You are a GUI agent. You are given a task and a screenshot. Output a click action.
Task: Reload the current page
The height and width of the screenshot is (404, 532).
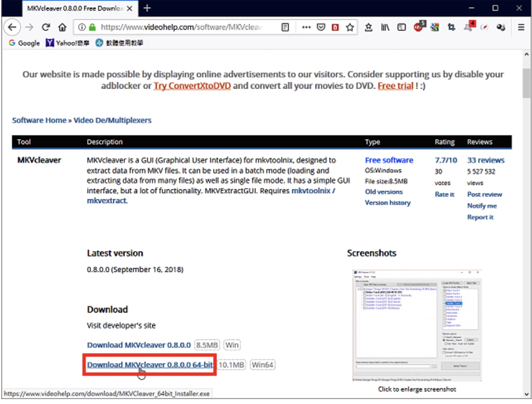[46, 27]
